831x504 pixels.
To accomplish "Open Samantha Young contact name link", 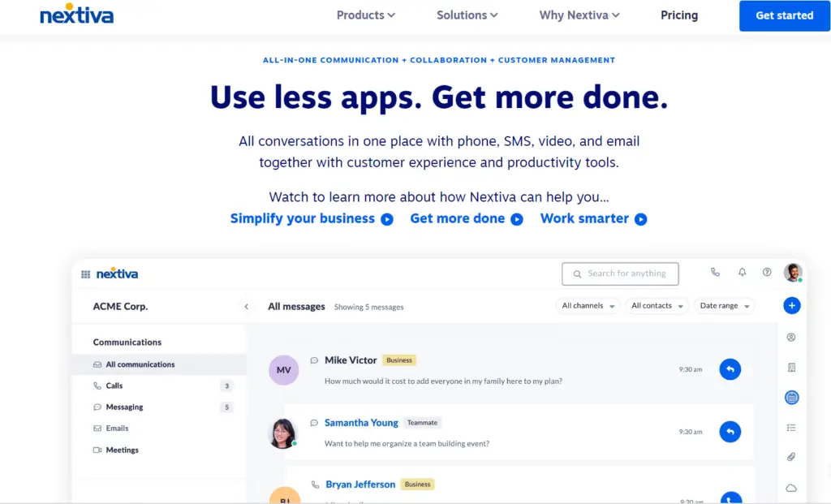I will coord(361,422).
